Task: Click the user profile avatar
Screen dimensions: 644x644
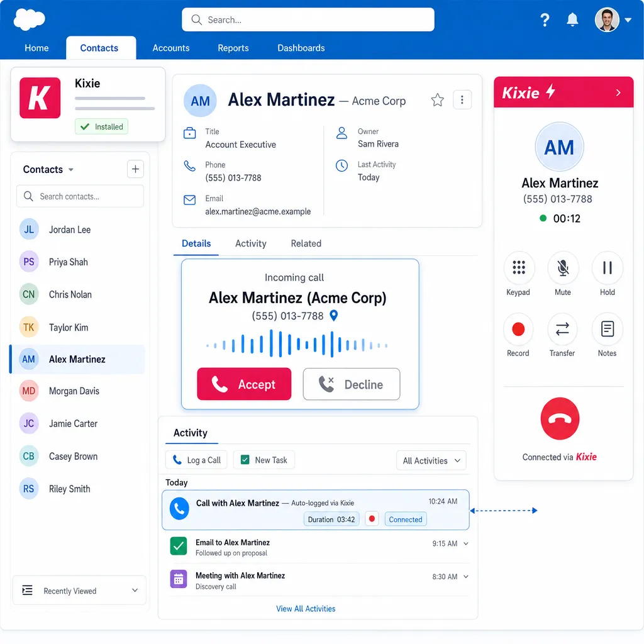Action: click(607, 19)
